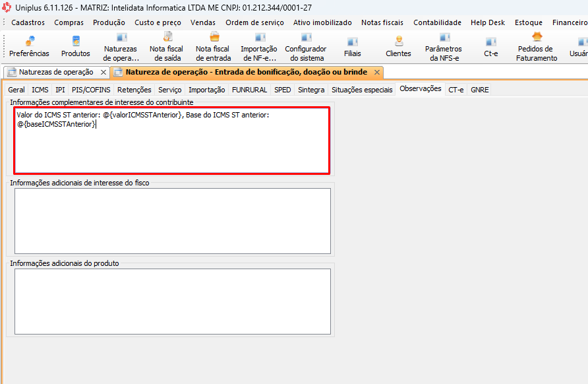Image resolution: width=588 pixels, height=384 pixels.
Task: Open the Filiais toolbar icon
Action: [353, 48]
